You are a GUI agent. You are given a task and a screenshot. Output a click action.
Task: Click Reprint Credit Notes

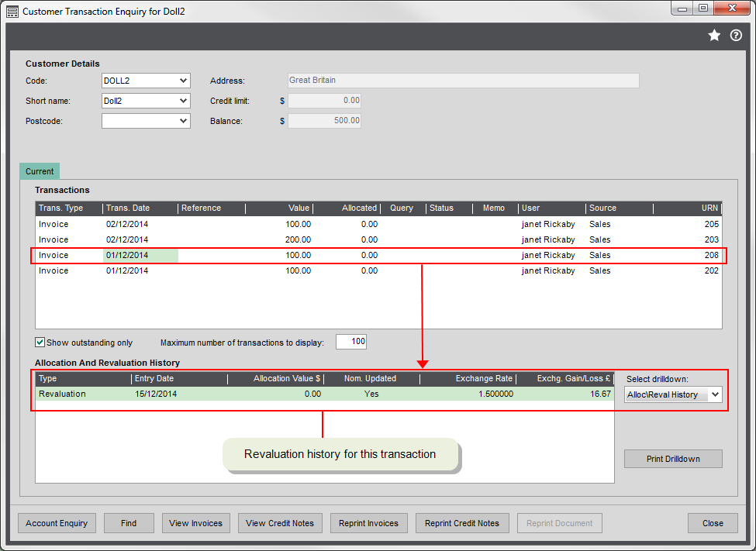point(462,523)
